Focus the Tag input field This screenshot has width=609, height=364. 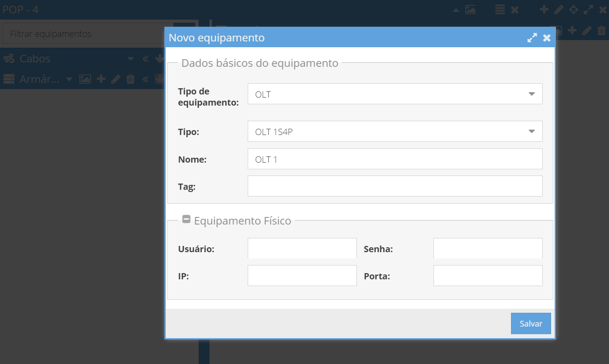click(x=395, y=186)
